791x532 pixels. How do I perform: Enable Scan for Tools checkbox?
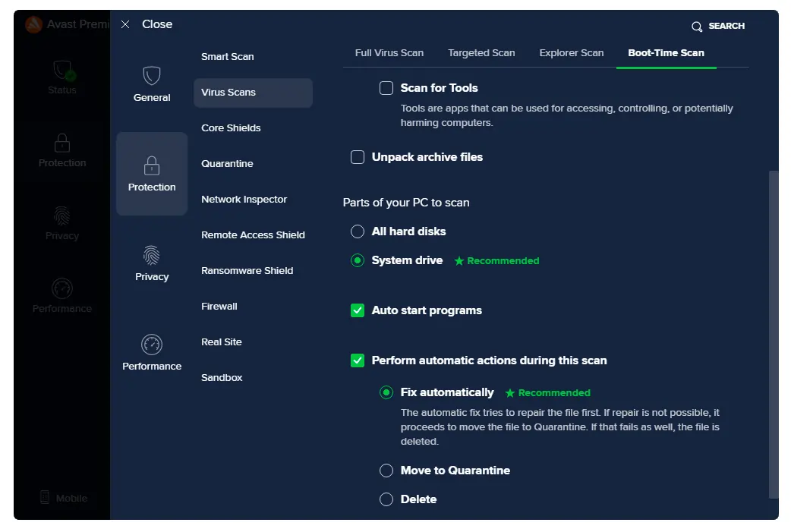point(386,88)
